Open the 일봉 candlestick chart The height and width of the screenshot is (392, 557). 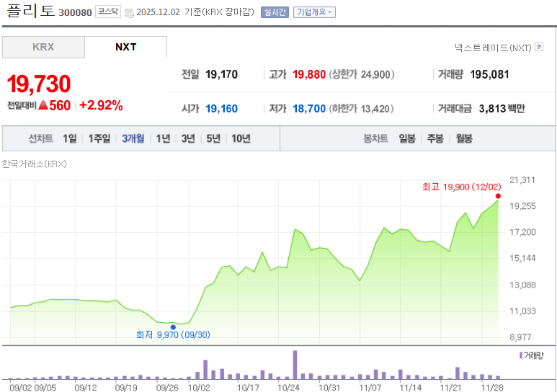406,138
